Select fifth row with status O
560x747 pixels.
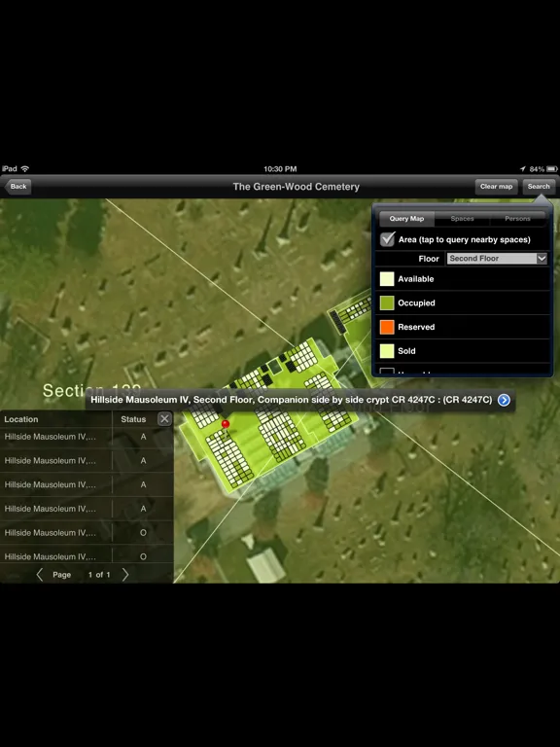point(87,533)
